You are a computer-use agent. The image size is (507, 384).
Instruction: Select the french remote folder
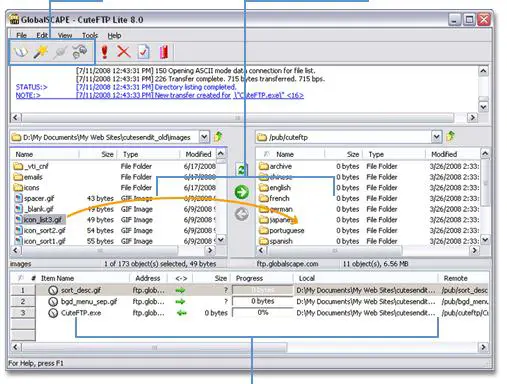tap(274, 198)
